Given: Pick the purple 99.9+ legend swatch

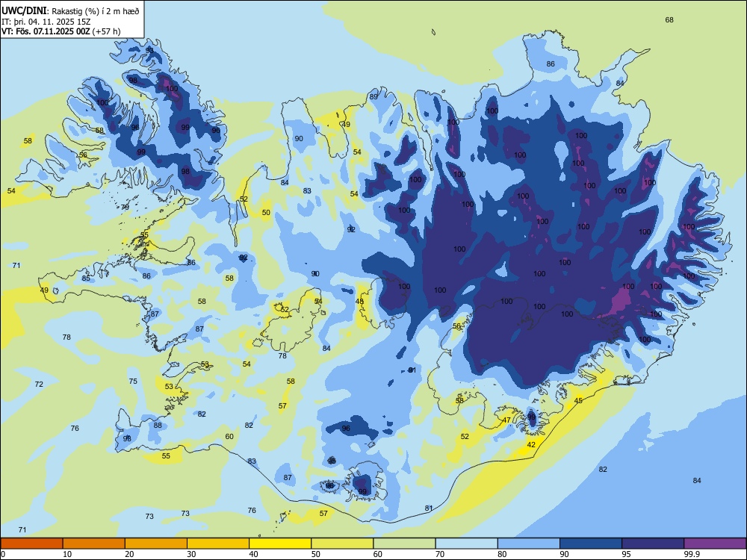Looking at the screenshot, I should (x=715, y=544).
